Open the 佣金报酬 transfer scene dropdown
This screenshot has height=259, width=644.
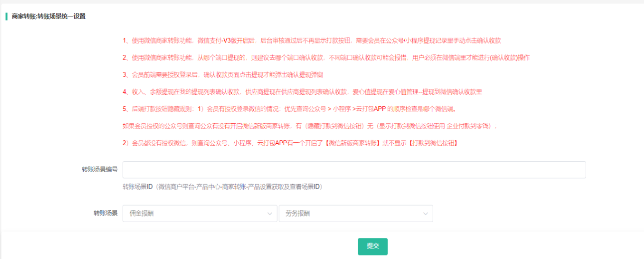pyautogui.click(x=199, y=214)
